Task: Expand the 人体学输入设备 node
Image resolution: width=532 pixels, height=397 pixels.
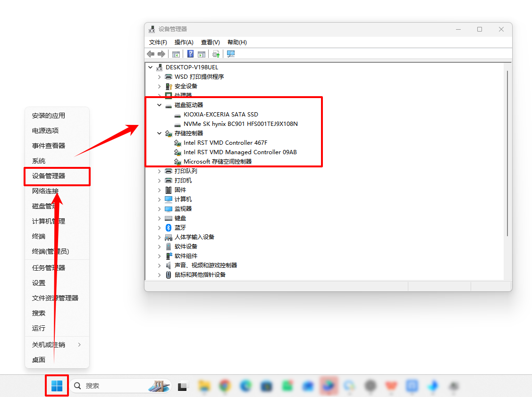Action: (x=159, y=237)
